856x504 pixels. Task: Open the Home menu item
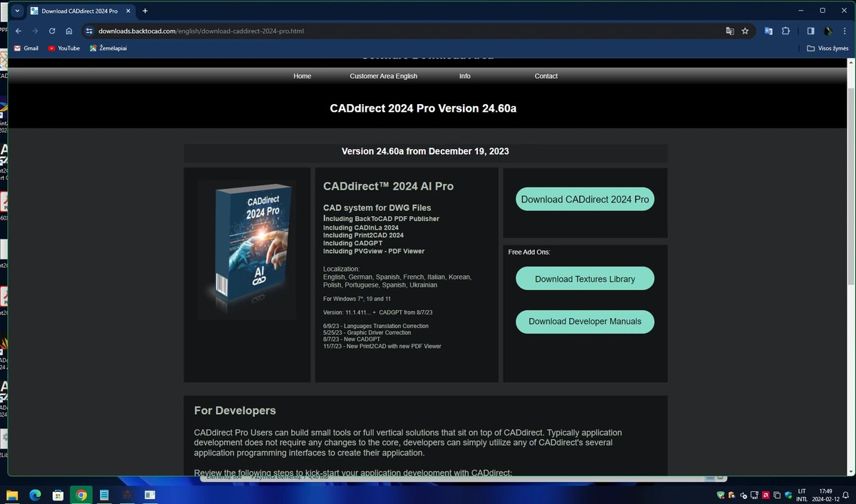[x=302, y=76]
